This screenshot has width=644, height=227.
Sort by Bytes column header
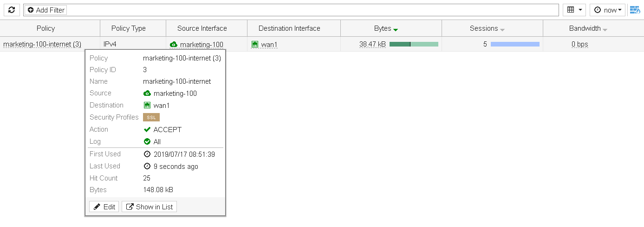coord(386,28)
